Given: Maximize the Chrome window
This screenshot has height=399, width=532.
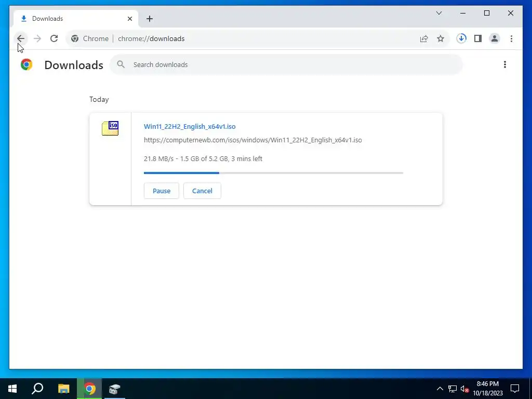Looking at the screenshot, I should [x=486, y=13].
